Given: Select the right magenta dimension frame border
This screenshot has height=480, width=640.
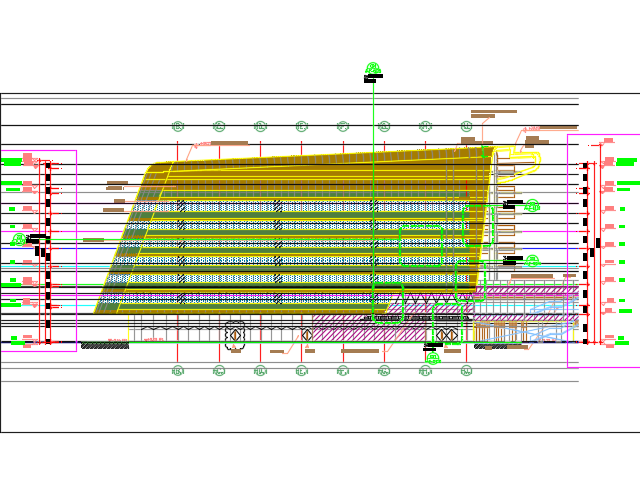Looking at the screenshot, I should pyautogui.click(x=567, y=250).
